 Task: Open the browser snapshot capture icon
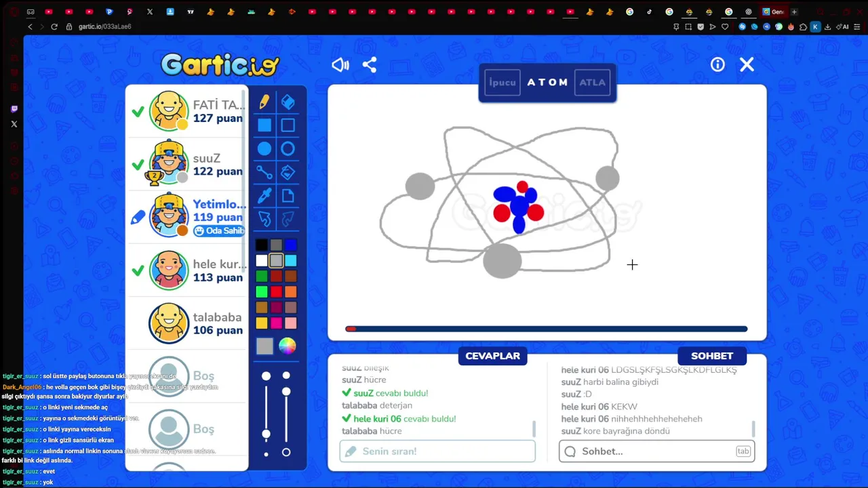(688, 26)
